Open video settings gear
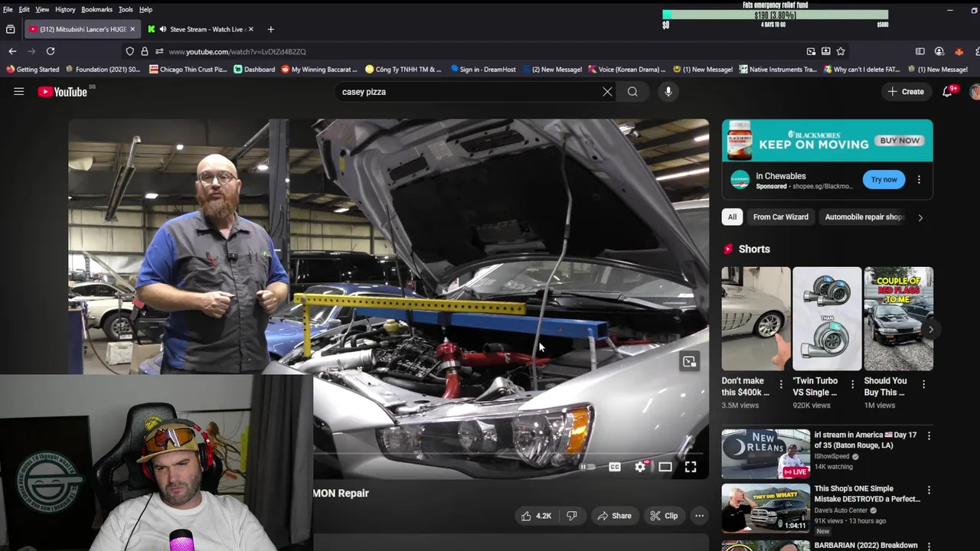The height and width of the screenshot is (551, 980). coord(641,467)
